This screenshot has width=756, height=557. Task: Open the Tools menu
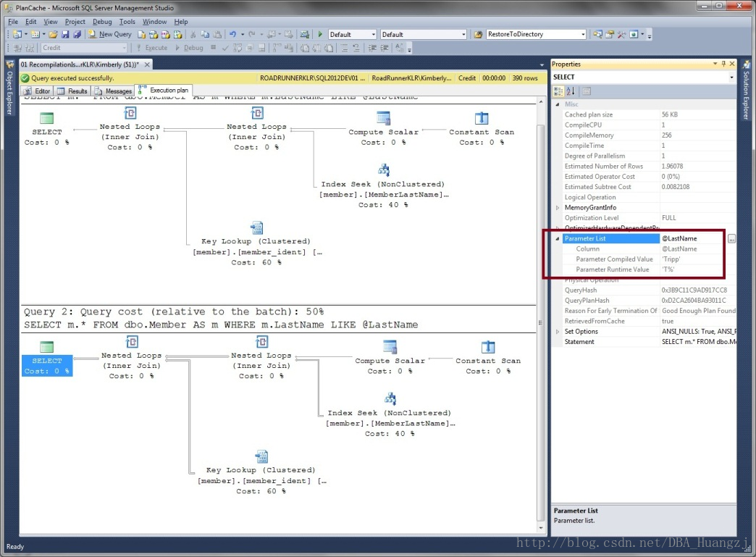tap(127, 22)
